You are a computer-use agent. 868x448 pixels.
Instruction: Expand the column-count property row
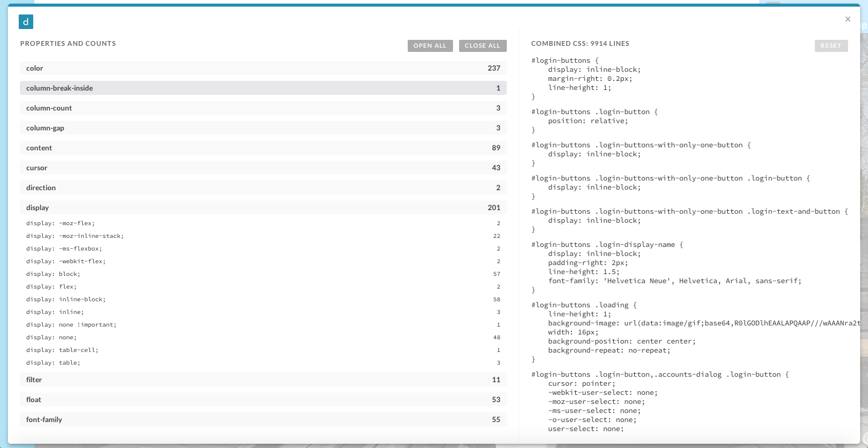[263, 108]
